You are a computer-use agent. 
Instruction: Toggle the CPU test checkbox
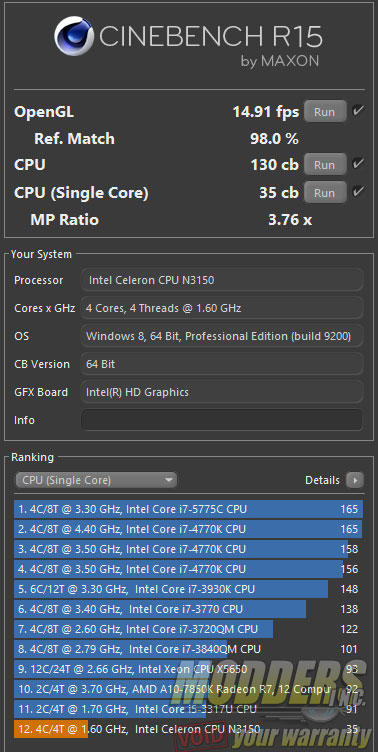tap(357, 164)
